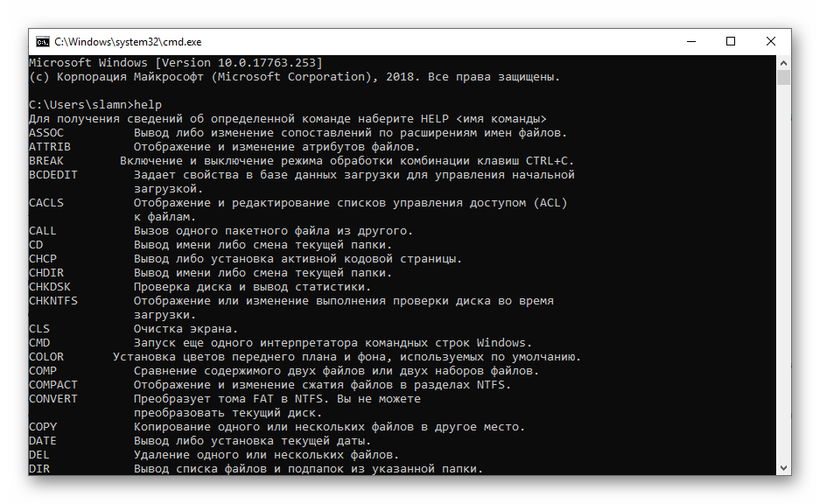Image resolution: width=820 pixels, height=504 pixels.
Task: Click the C:\Users\slamn prompt line
Action: [x=88, y=104]
